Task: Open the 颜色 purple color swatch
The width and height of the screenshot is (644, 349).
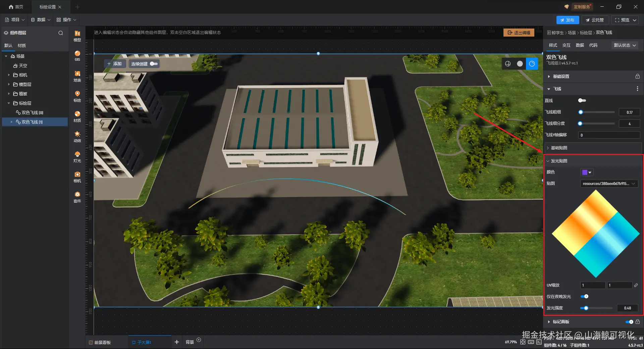Action: [587, 172]
